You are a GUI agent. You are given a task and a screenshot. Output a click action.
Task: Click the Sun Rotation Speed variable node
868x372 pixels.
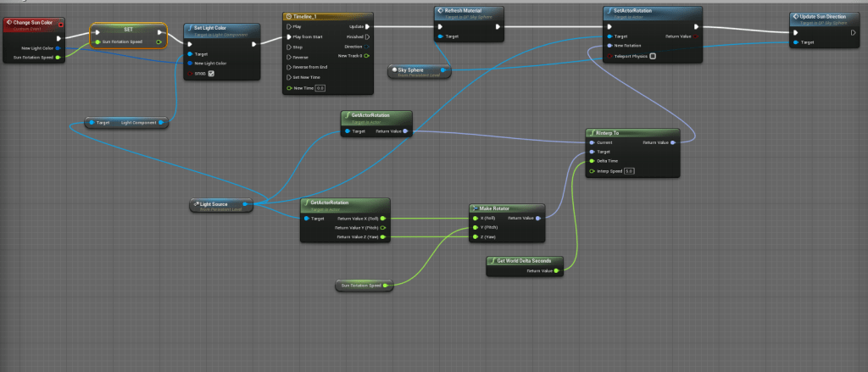[360, 286]
